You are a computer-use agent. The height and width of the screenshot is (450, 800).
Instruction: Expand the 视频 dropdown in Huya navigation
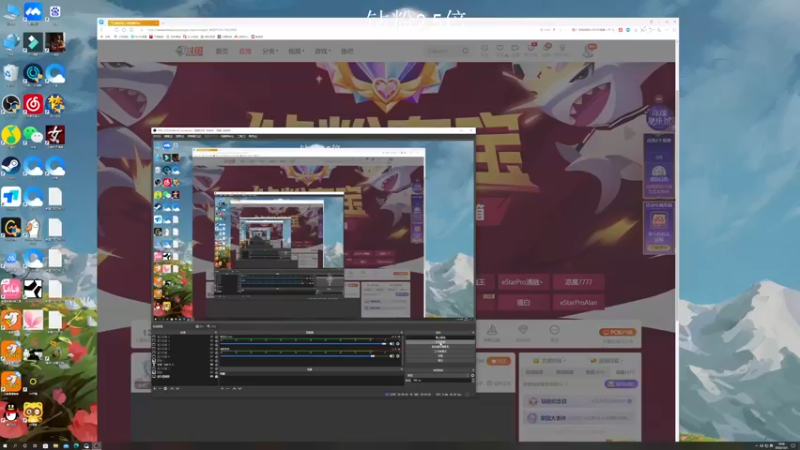(296, 51)
